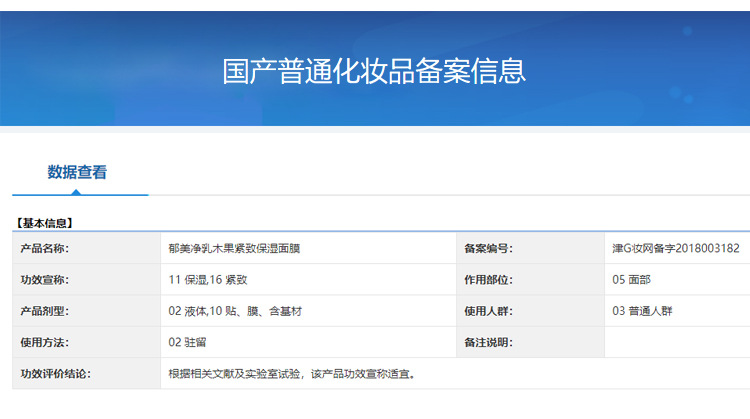This screenshot has height=419, width=750.
Task: Select the value 05 面部
Action: point(631,280)
